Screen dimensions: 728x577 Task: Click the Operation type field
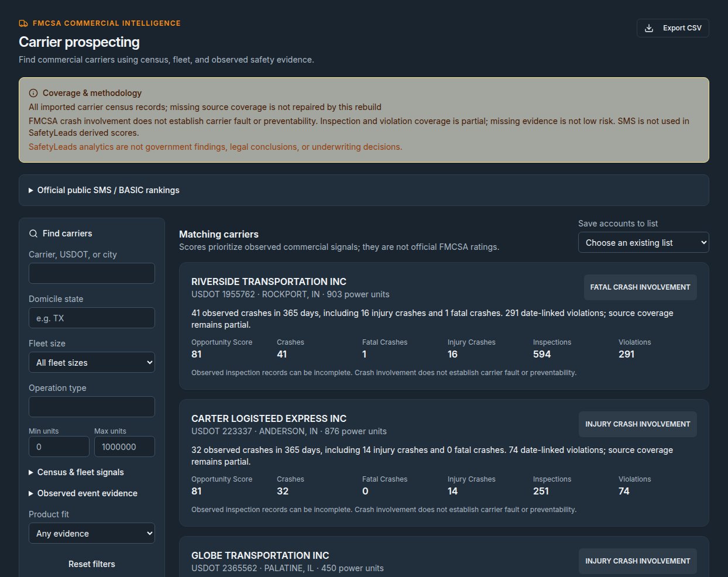tap(92, 407)
